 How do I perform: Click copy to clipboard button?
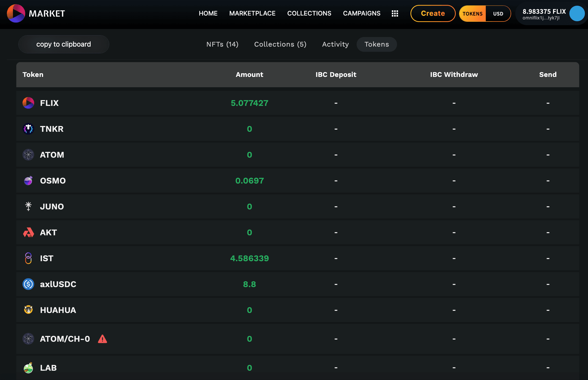tap(63, 44)
